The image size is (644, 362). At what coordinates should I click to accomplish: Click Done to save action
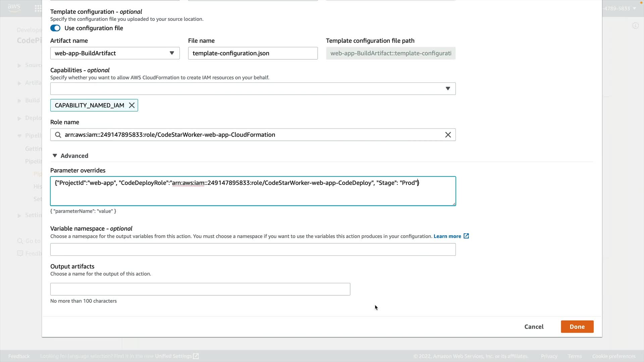577,327
